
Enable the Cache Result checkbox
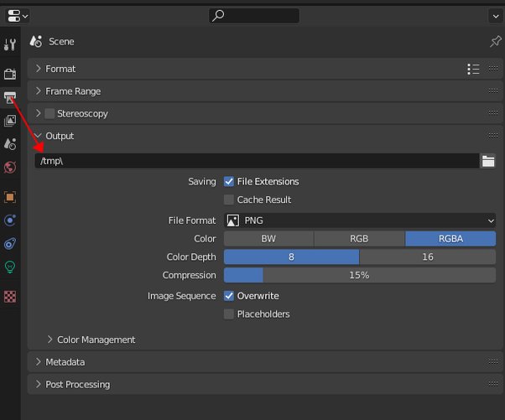229,200
